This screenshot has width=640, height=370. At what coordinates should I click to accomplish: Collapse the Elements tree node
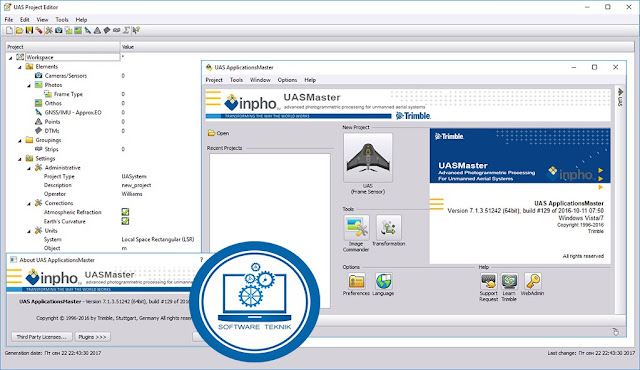pyautogui.click(x=20, y=67)
